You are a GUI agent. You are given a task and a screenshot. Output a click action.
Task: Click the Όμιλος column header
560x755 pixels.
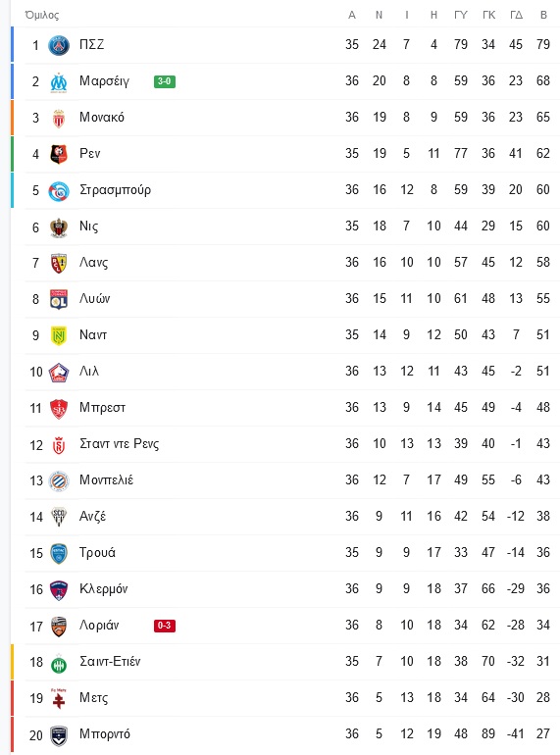(x=42, y=15)
